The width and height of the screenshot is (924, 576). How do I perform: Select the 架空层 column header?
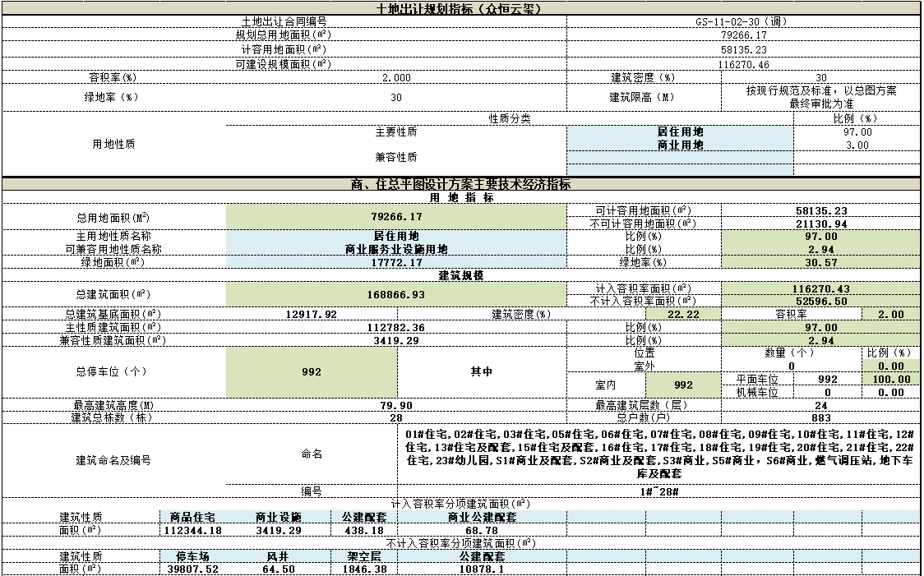364,556
